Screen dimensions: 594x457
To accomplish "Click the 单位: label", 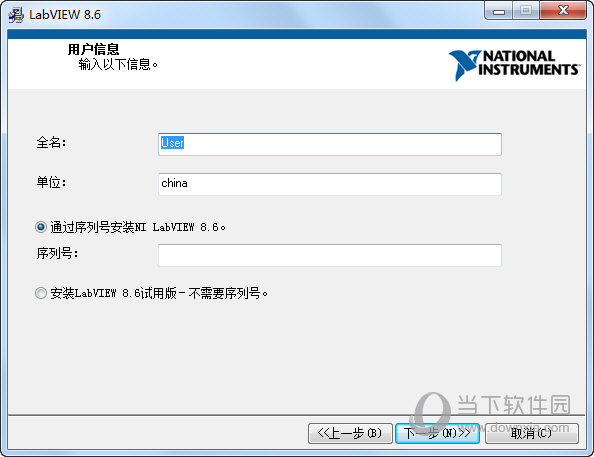I will (x=51, y=183).
